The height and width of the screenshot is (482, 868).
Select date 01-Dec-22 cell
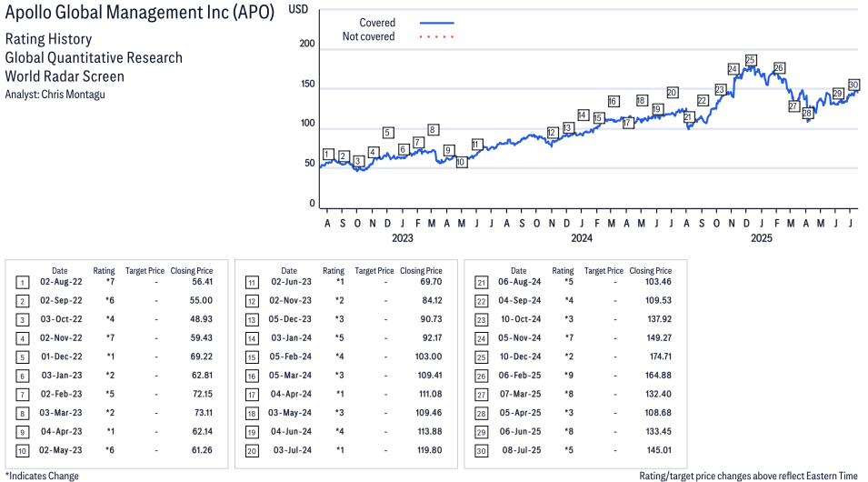(62, 356)
